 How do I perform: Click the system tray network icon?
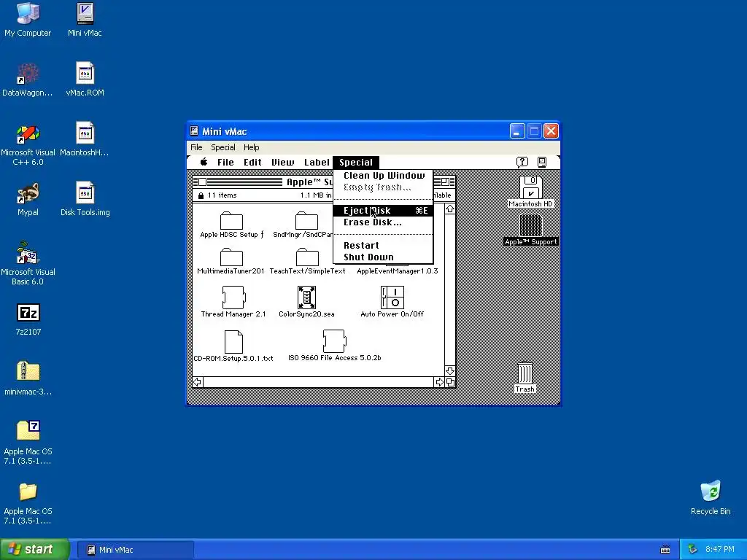pos(692,550)
